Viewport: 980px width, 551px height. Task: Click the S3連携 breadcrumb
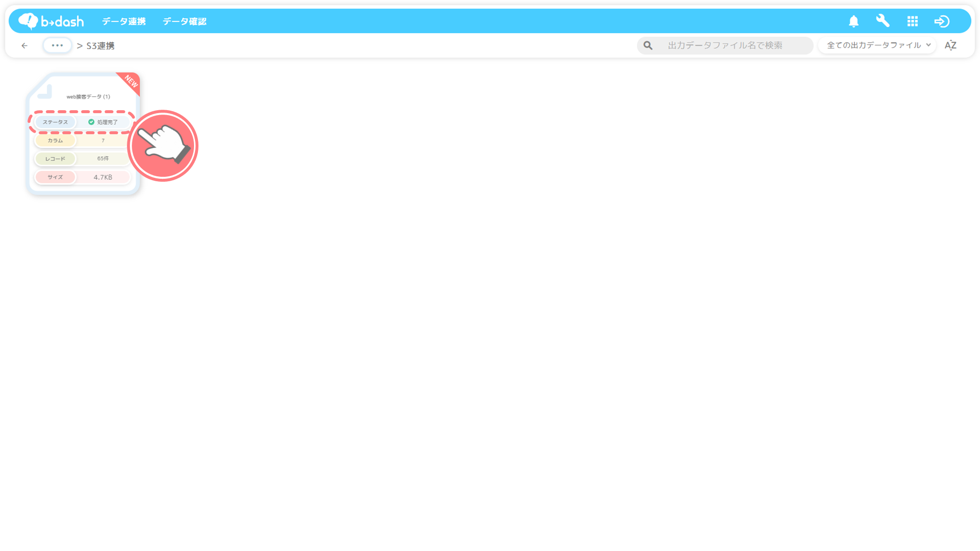point(100,46)
